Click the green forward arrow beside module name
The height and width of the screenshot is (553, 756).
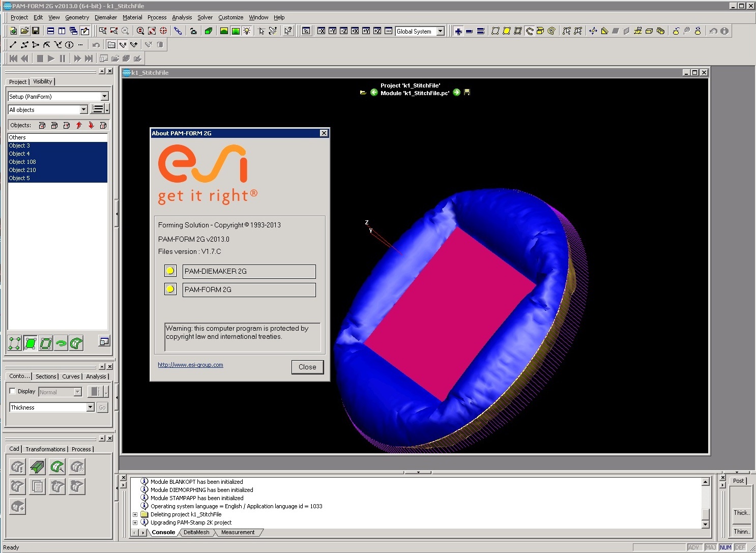pos(456,93)
